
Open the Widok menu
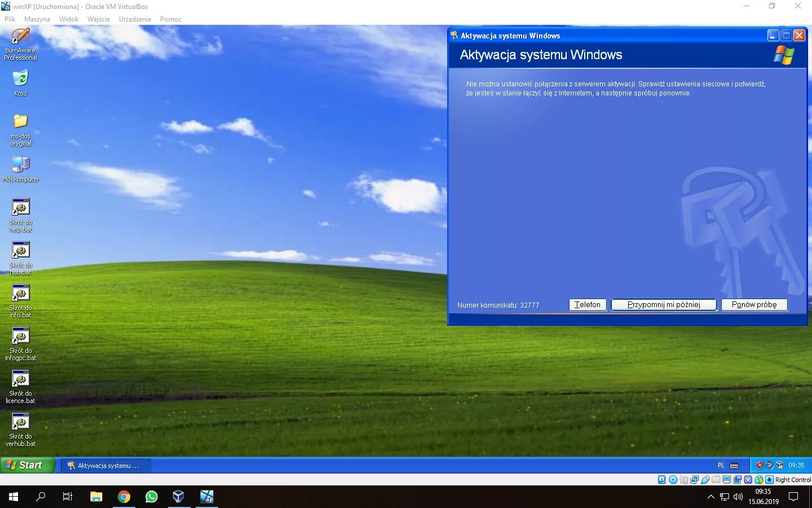click(x=69, y=19)
